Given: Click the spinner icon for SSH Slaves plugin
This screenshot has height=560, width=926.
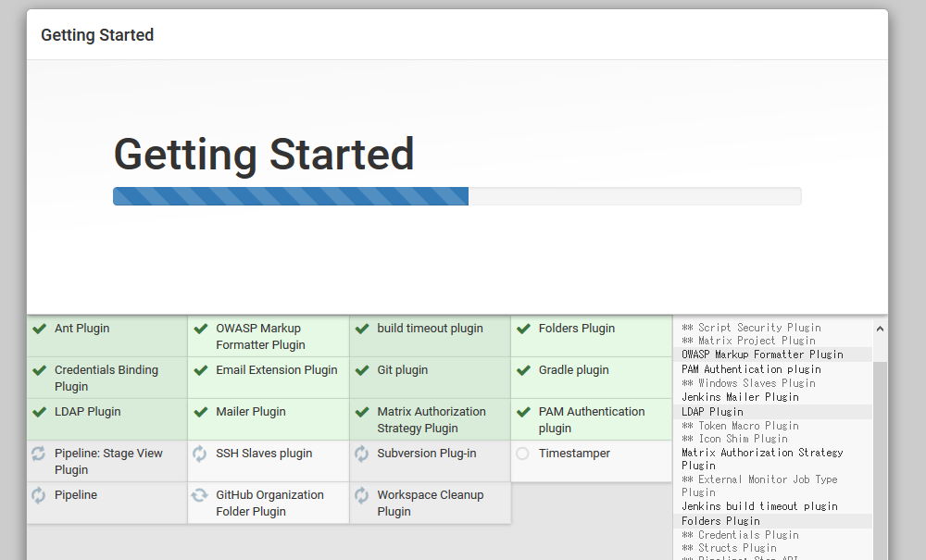Looking at the screenshot, I should click(x=200, y=454).
